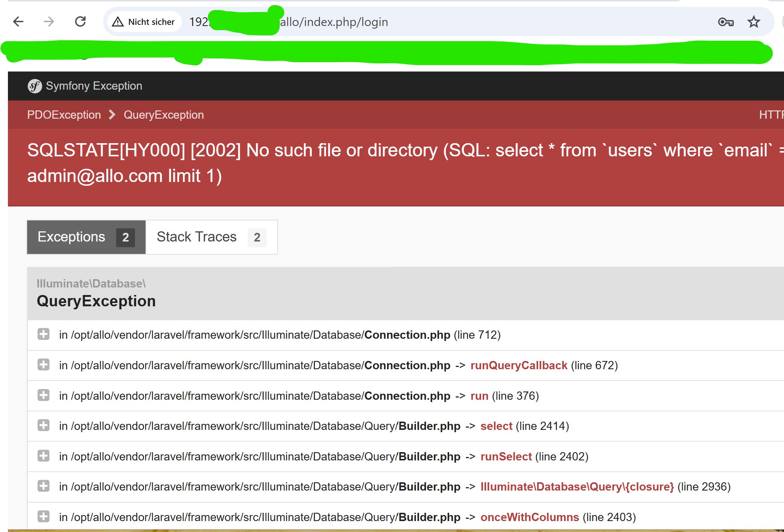Viewport: 784px width, 532px height.
Task: Click the PDOException breadcrumb link
Action: click(64, 115)
